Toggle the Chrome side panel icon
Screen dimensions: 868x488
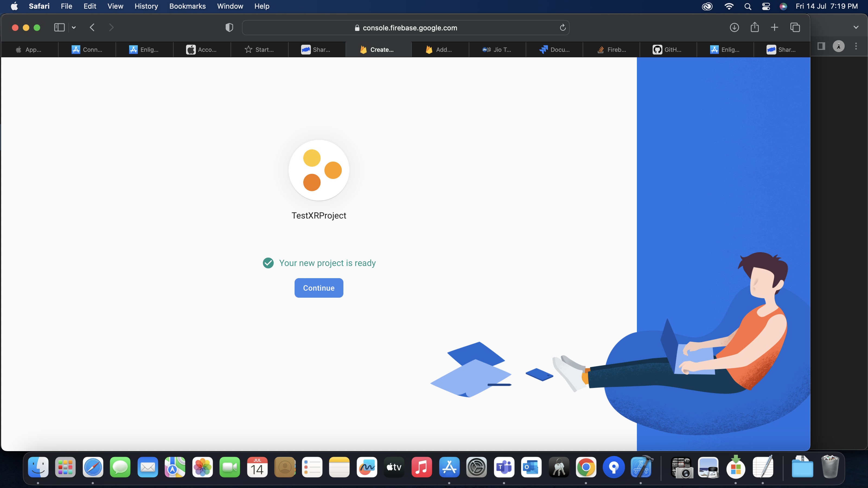(x=821, y=46)
